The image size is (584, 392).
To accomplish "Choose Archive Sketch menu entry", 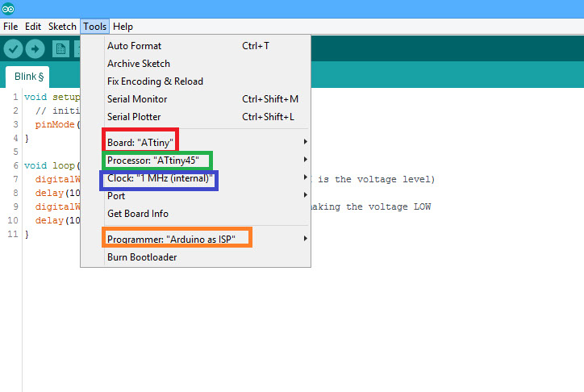I will (195, 64).
